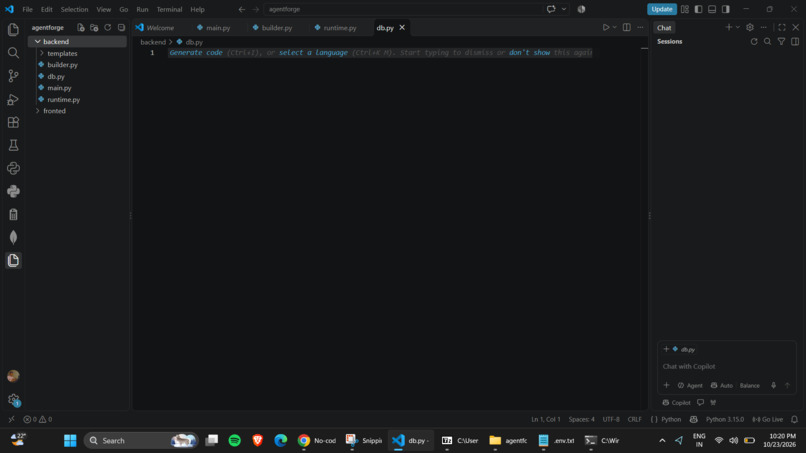Toggle the secondary side bar

725,9
